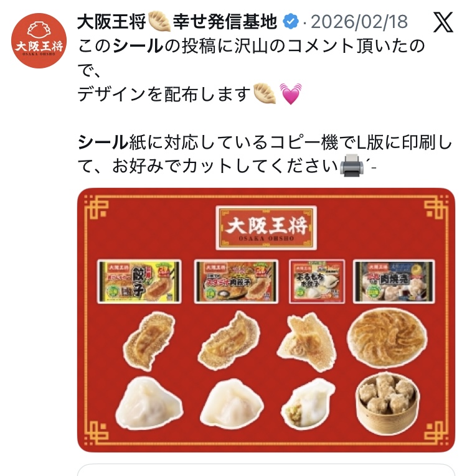
Task: Click the dumpling emoji after 配布します
Action: pyautogui.click(x=265, y=94)
